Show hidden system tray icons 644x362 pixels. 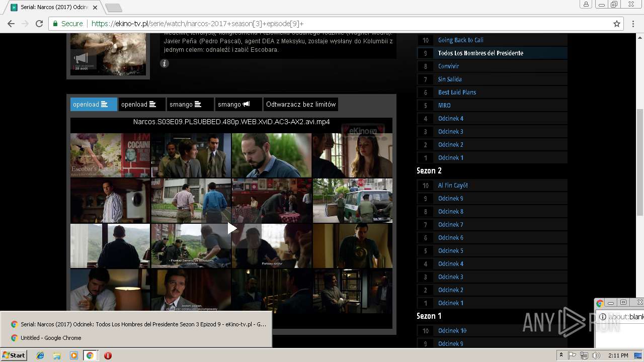pyautogui.click(x=561, y=355)
